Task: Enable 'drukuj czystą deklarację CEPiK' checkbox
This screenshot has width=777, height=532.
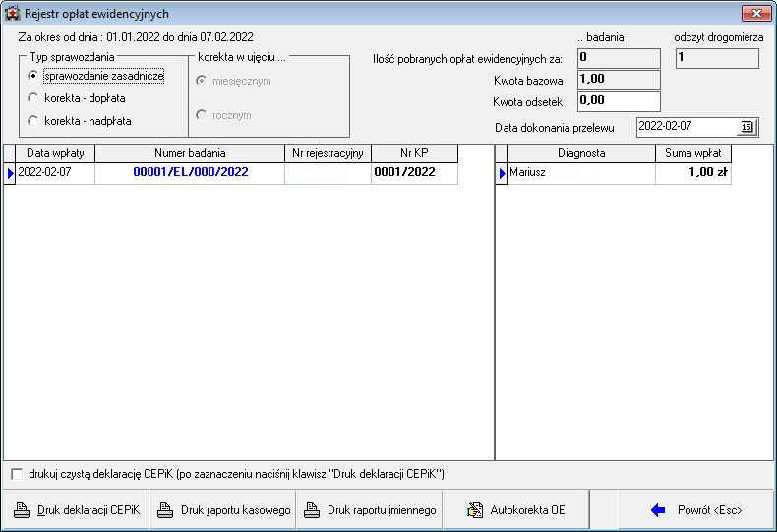Action: (x=17, y=474)
